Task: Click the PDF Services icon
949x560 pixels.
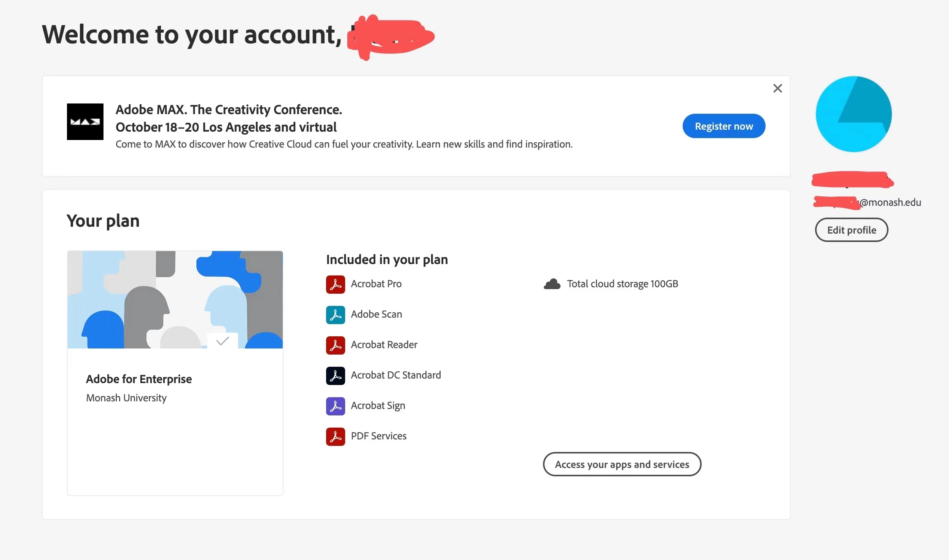Action: [x=335, y=436]
